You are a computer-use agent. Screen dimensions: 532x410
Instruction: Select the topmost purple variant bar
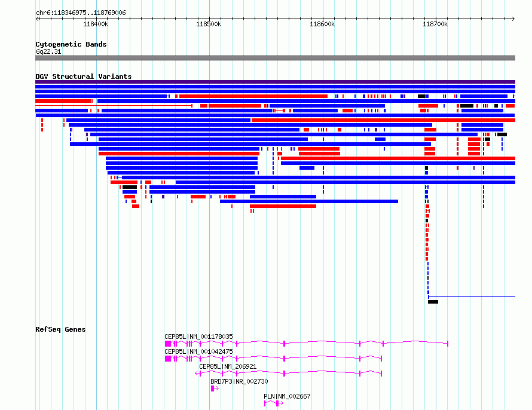click(275, 82)
